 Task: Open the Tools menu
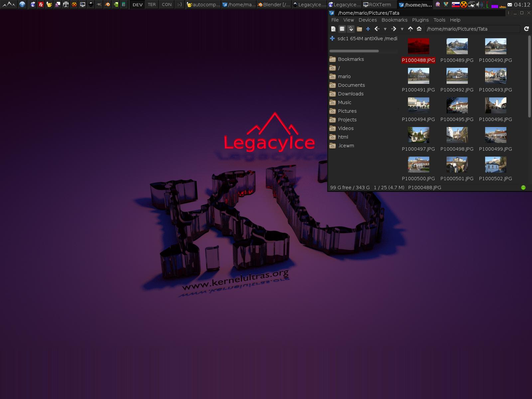coord(439,20)
